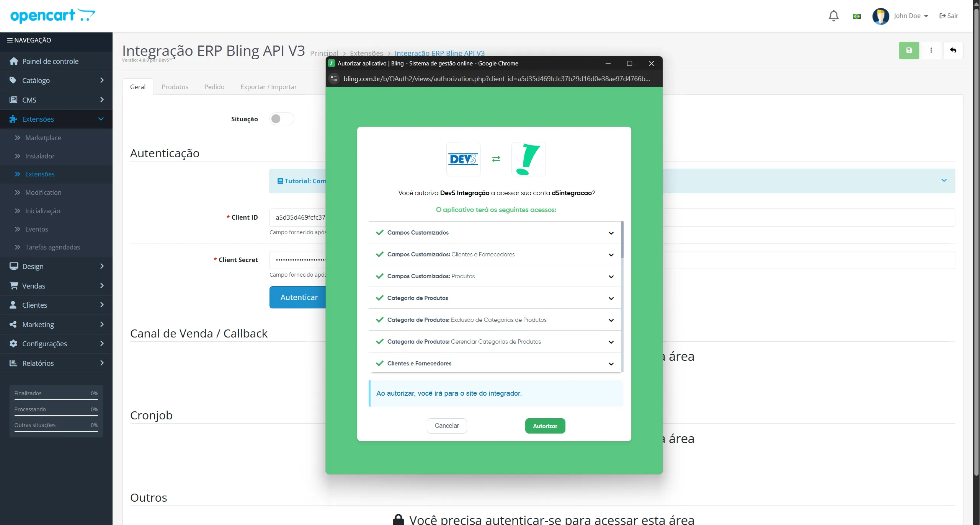Click the Cancelar button

pyautogui.click(x=447, y=426)
